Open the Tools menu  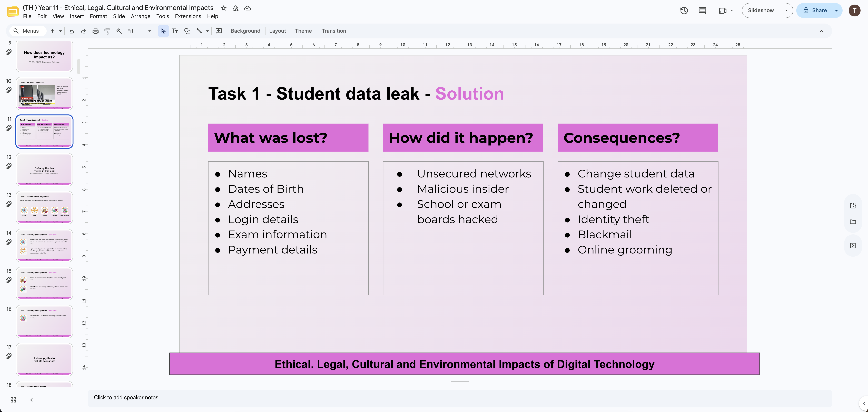[x=162, y=16]
